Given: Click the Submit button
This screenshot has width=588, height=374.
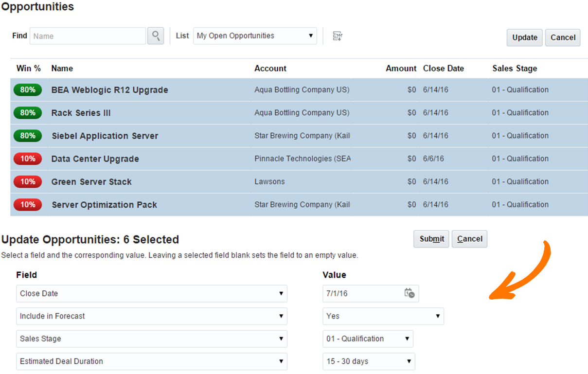Looking at the screenshot, I should click(x=431, y=239).
